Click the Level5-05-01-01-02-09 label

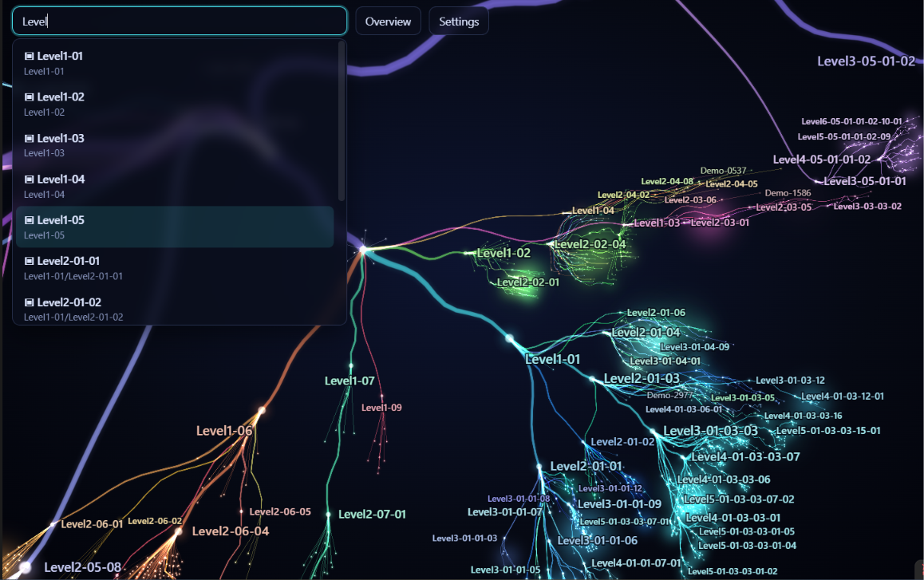point(844,136)
